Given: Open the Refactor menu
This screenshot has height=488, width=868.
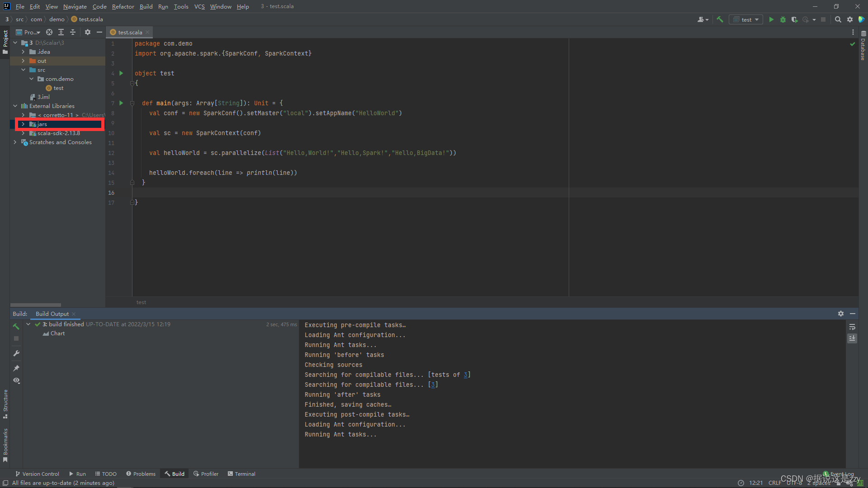Looking at the screenshot, I should (123, 6).
